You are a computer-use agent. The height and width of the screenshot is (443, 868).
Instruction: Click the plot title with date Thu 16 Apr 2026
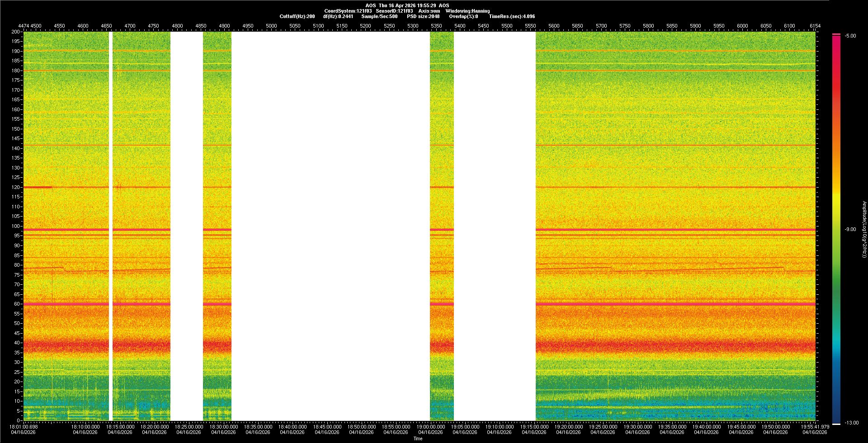click(x=407, y=5)
